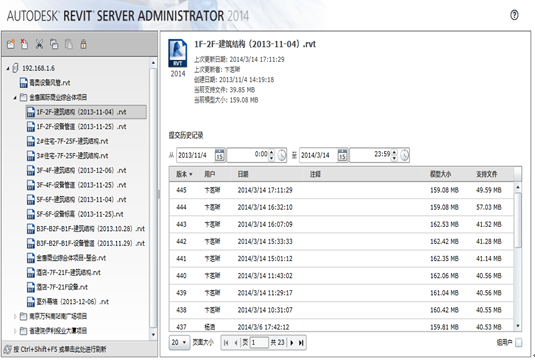Screen dimensions: 535x361
Task: Click the version column sort arrow
Action: 191,174
